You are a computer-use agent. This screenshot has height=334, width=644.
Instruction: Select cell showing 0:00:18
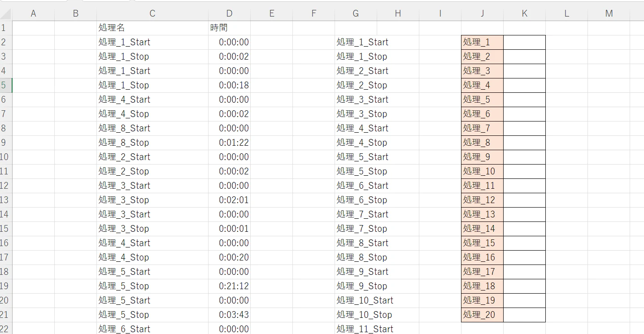click(x=230, y=85)
